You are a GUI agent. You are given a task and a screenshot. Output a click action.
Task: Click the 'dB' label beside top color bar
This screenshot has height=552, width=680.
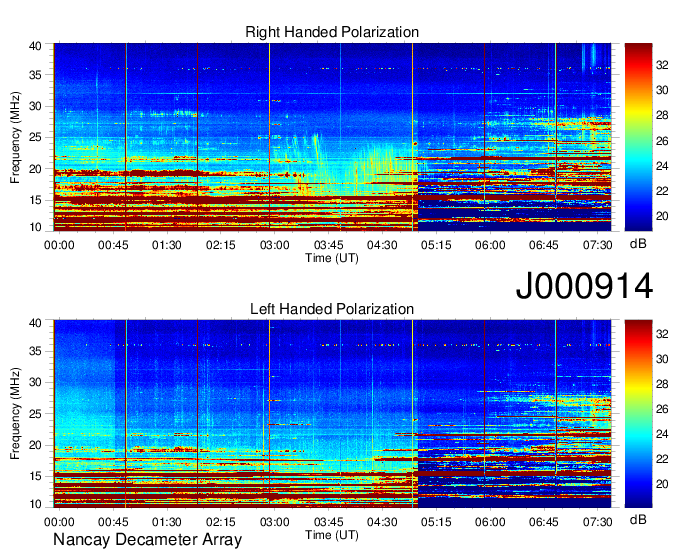click(638, 244)
